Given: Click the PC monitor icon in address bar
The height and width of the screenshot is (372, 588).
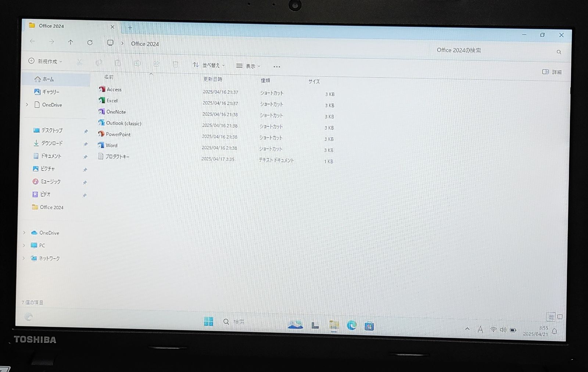Looking at the screenshot, I should [x=110, y=43].
